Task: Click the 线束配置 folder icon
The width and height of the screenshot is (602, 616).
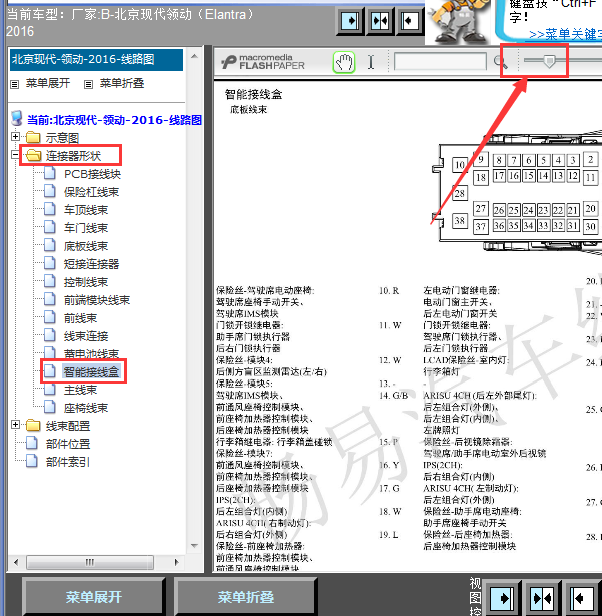Action: (x=33, y=425)
